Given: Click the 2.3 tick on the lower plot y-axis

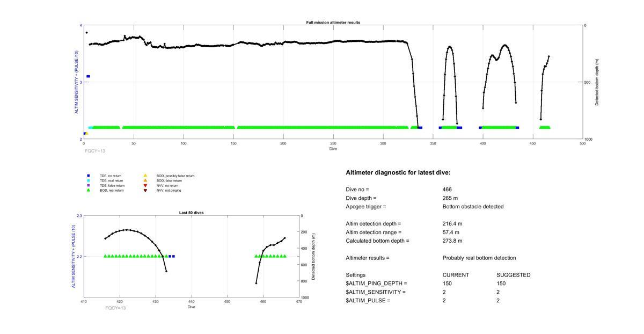Looking at the screenshot, I should click(x=79, y=216).
